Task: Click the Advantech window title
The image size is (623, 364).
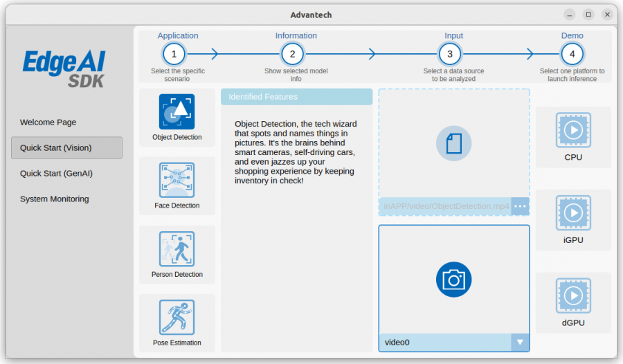Action: (311, 15)
